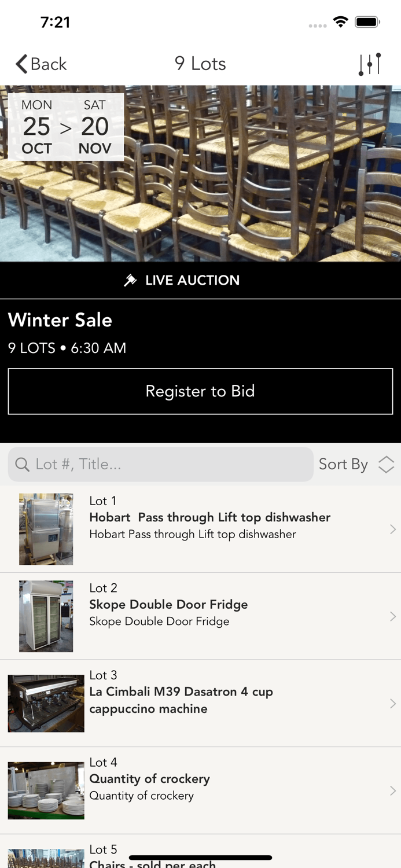Click the battery indicator icon
This screenshot has width=401, height=868.
coord(366,21)
